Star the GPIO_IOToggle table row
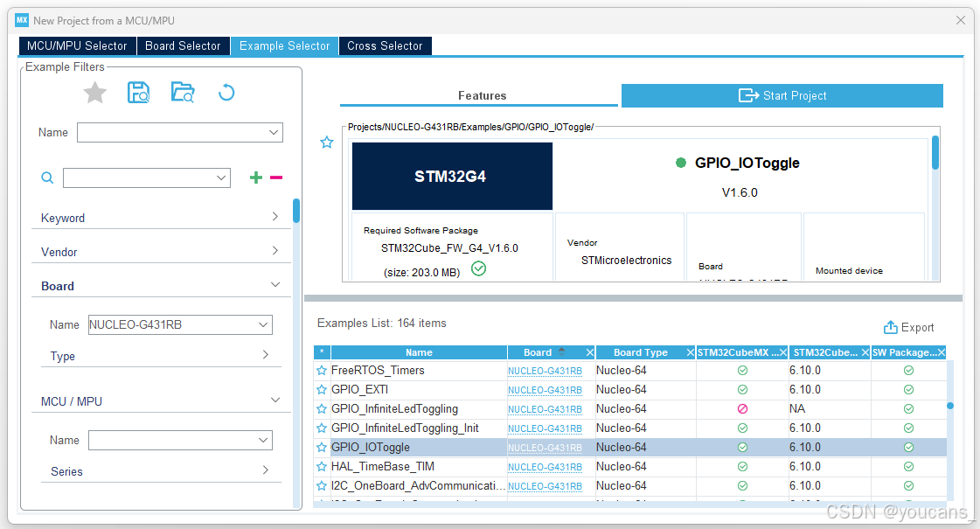Image resolution: width=980 pixels, height=529 pixels. pyautogui.click(x=321, y=448)
